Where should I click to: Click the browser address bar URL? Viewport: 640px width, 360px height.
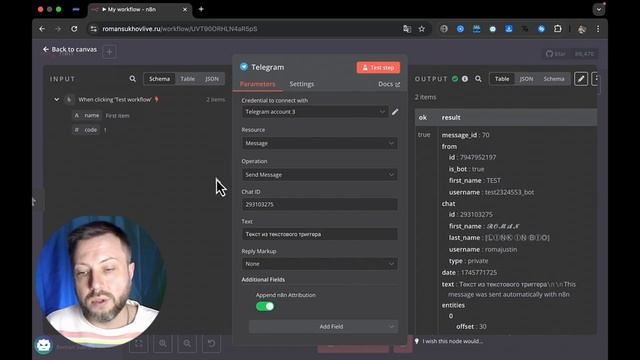click(x=180, y=29)
